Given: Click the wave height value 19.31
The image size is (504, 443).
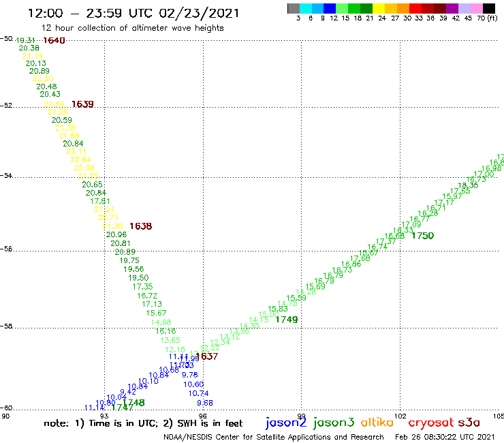Looking at the screenshot, I should 25,40.
